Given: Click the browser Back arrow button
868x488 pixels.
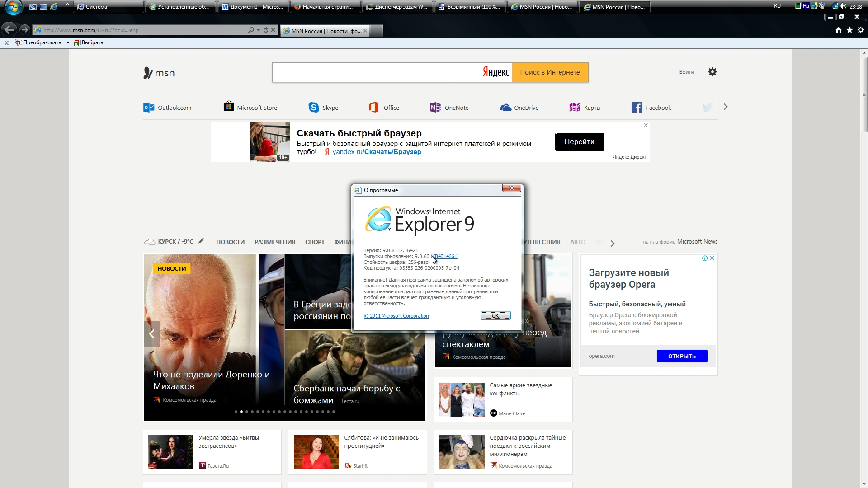Looking at the screenshot, I should [x=9, y=30].
